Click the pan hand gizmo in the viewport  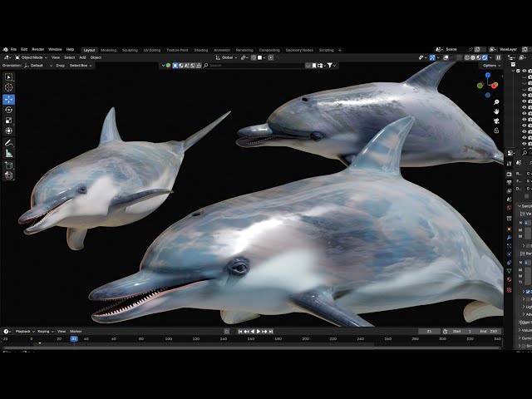[x=496, y=111]
